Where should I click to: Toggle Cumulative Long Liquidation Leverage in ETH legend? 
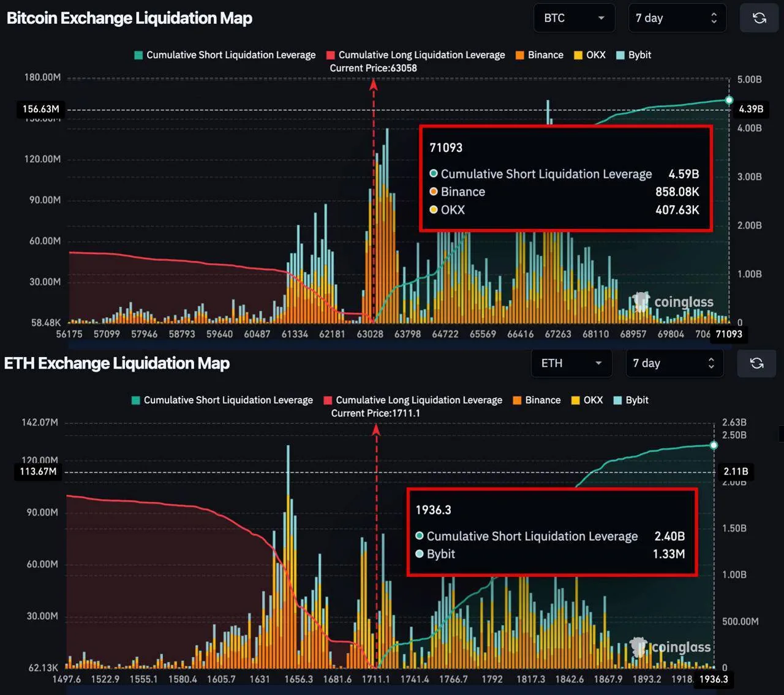(413, 400)
